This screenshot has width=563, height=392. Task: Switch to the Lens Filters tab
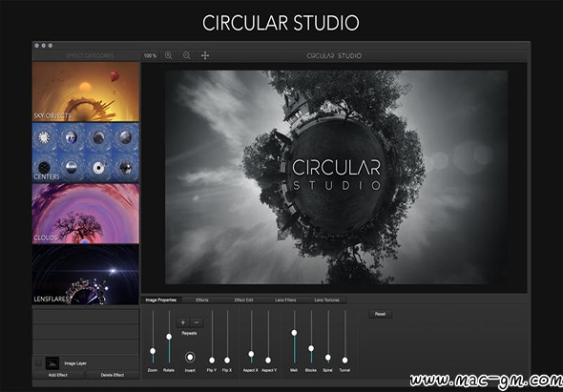pos(285,300)
